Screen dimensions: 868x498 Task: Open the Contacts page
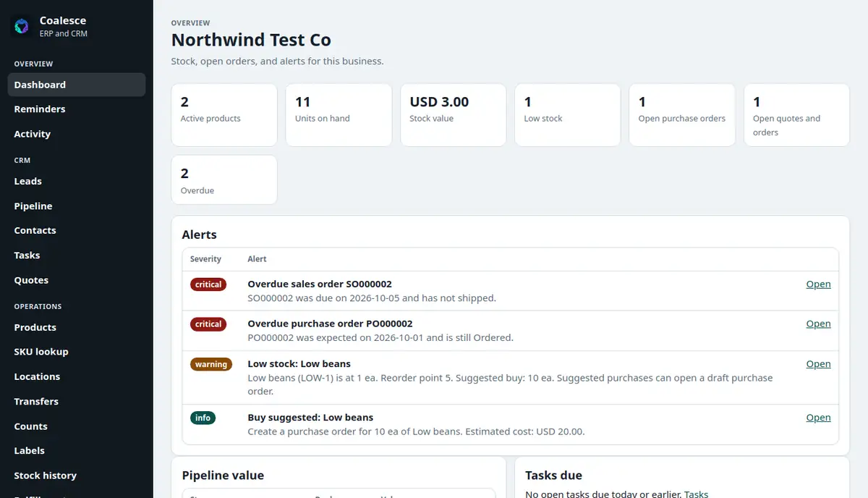point(77,230)
